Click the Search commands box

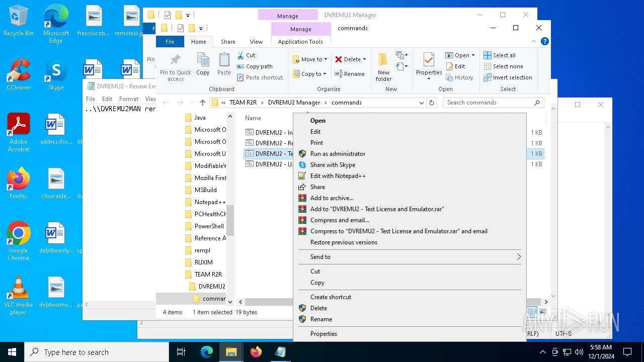tap(493, 103)
